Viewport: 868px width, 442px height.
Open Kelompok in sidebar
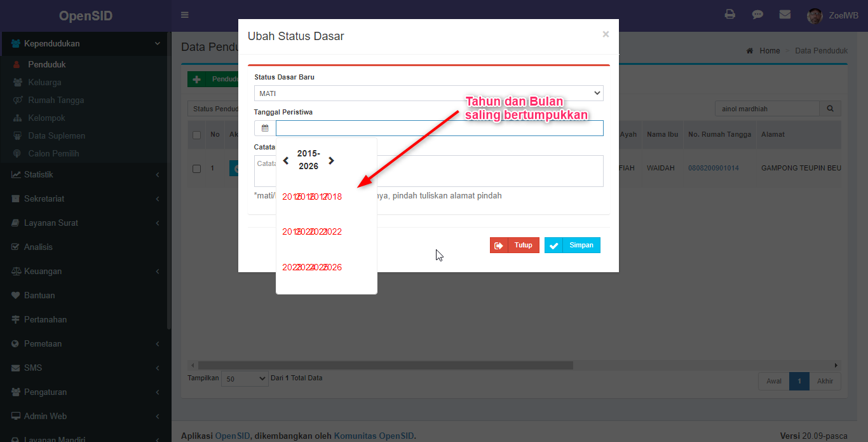point(46,118)
